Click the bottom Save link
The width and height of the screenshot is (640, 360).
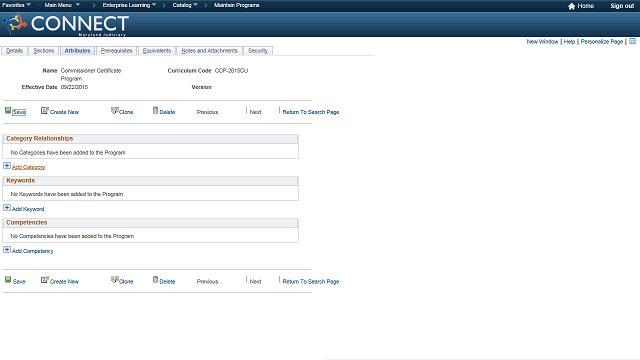point(19,282)
